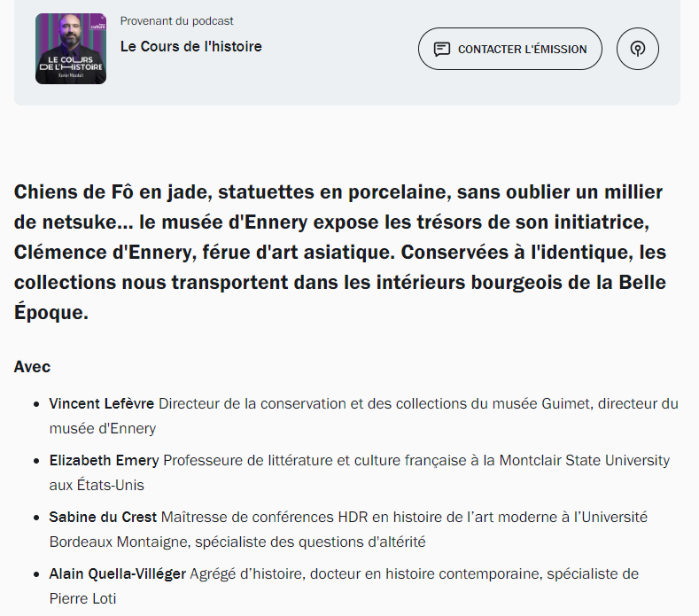Open the Le Cours de l'histoire podcast title

(x=190, y=46)
